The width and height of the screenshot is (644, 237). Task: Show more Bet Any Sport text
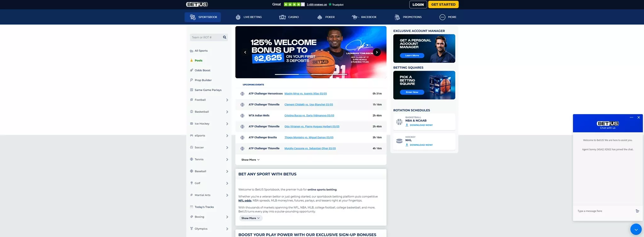[250, 218]
